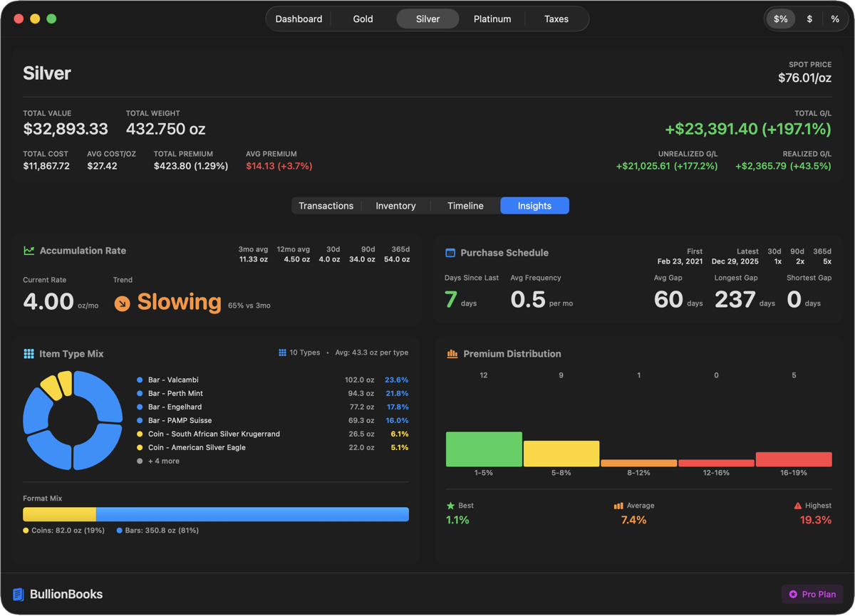The width and height of the screenshot is (855, 616).
Task: Select the Bar - PAMP Suisse row
Action: pyautogui.click(x=272, y=421)
